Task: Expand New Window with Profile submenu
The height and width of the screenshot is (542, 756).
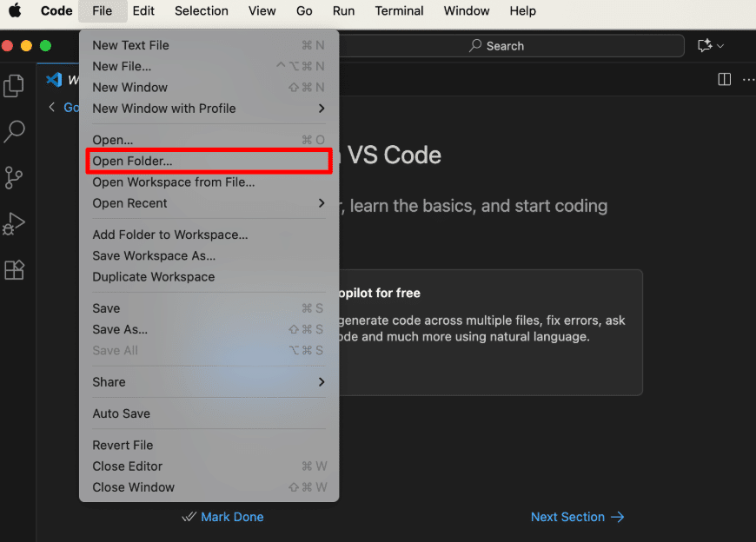Action: [x=209, y=109]
